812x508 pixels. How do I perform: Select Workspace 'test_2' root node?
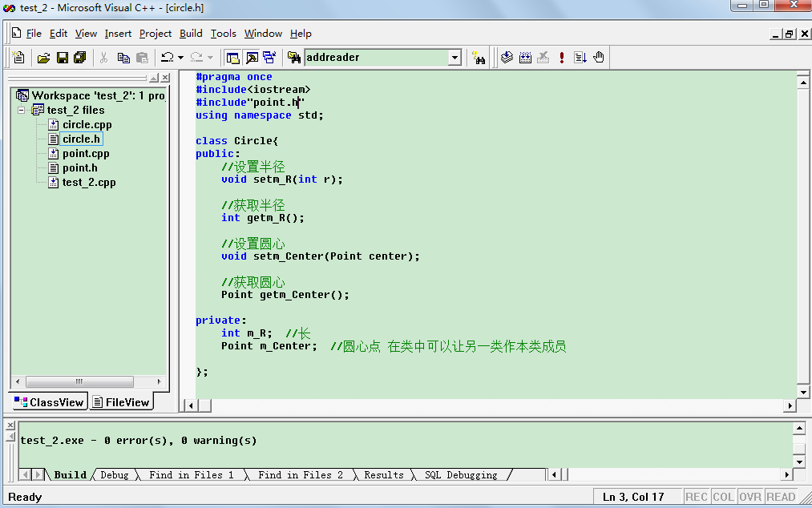point(91,96)
